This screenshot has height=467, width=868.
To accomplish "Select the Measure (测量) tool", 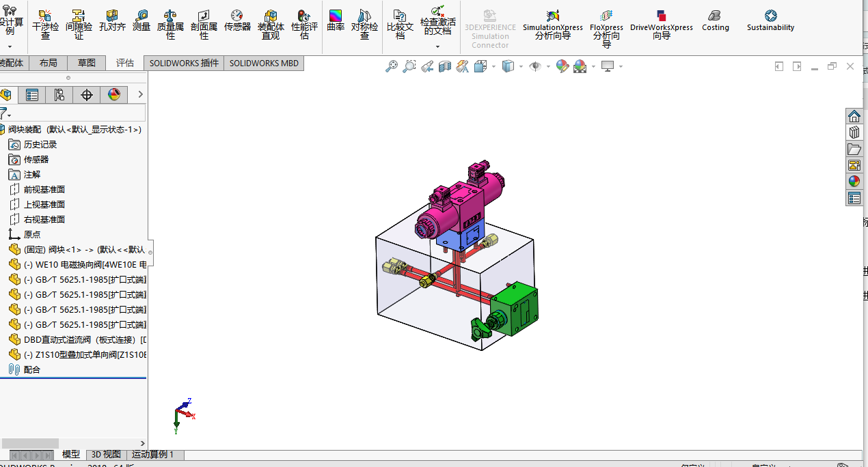I will tap(141, 22).
